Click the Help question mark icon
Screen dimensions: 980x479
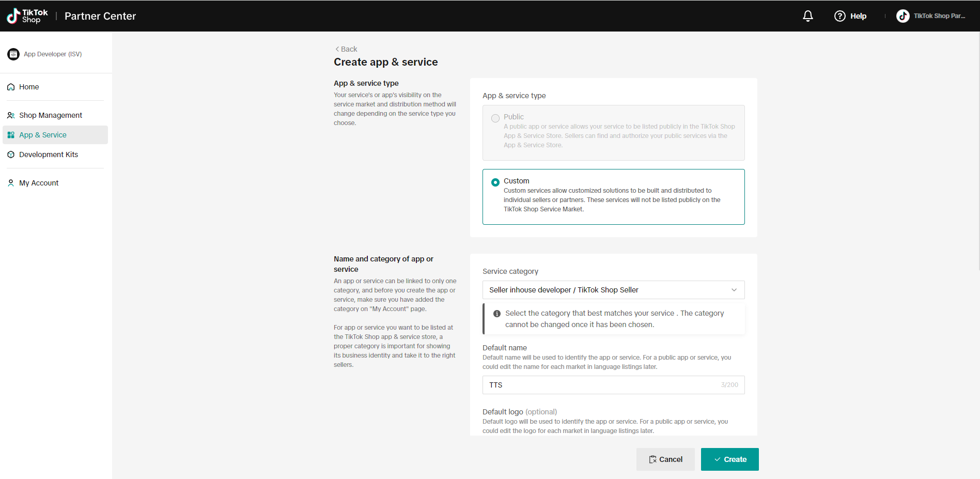839,16
